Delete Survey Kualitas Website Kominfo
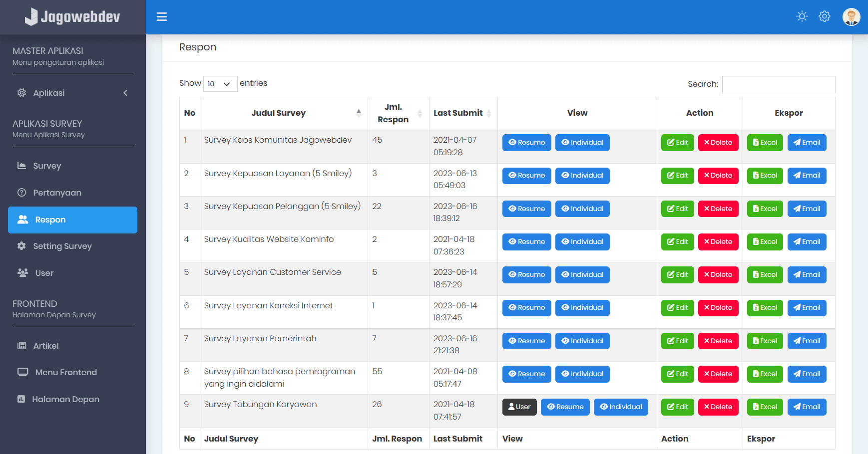868x454 pixels. coord(718,242)
